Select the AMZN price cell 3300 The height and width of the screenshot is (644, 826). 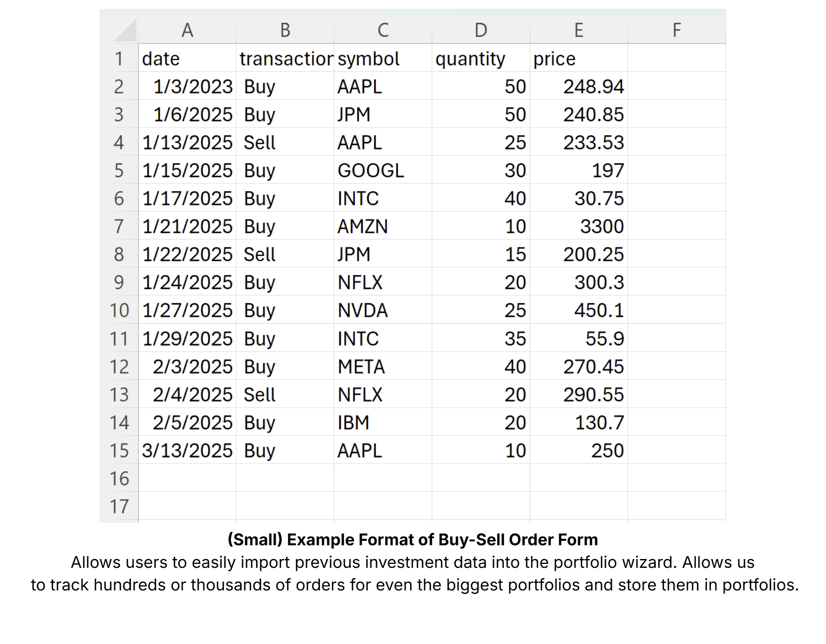click(578, 227)
